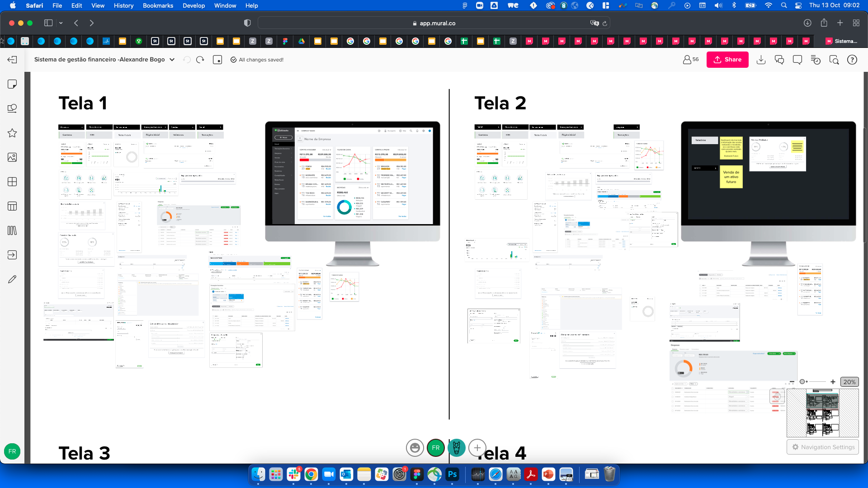Click the FR avatar in bottom toolbar
This screenshot has height=488, width=868.
click(436, 448)
